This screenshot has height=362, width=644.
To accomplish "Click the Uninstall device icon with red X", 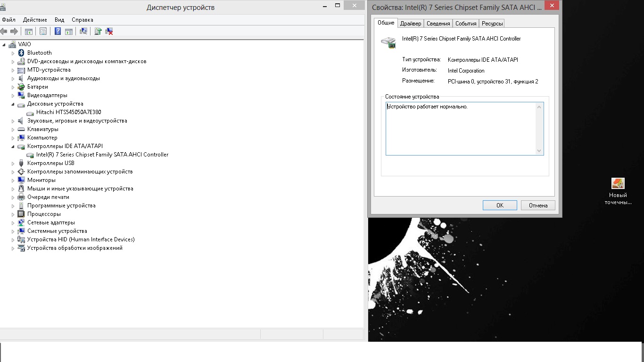I will tap(109, 31).
